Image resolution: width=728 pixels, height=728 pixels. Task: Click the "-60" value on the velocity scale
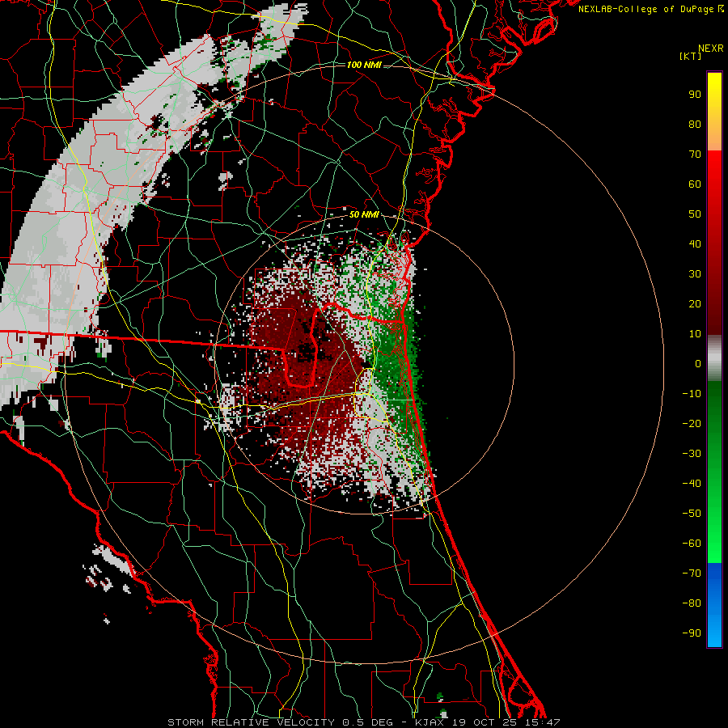click(692, 544)
